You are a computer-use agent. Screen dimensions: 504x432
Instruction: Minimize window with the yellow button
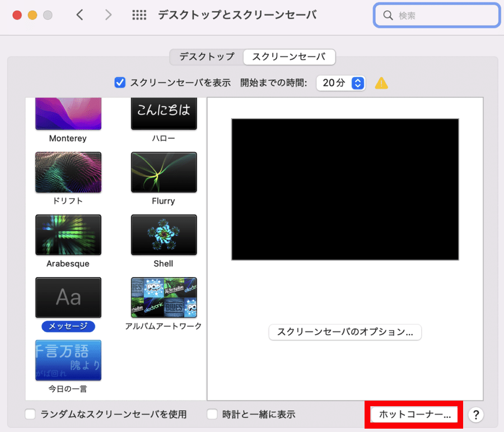(x=32, y=15)
